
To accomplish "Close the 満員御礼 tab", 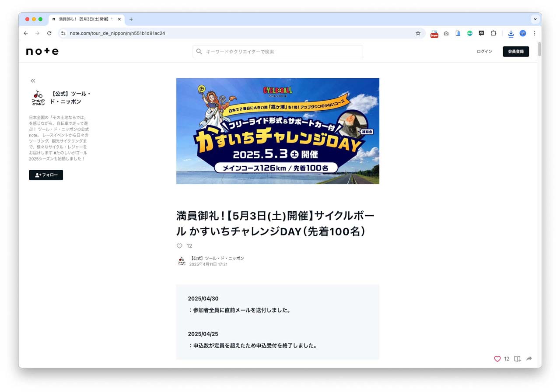I will [119, 19].
